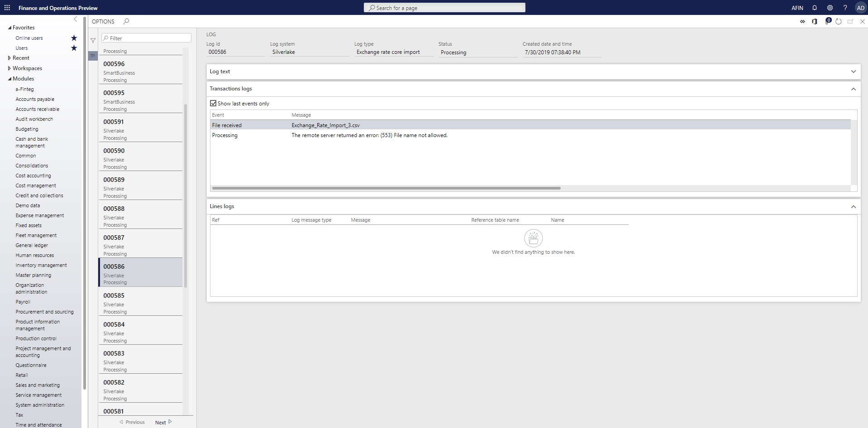Collapse the Modules section

point(10,79)
